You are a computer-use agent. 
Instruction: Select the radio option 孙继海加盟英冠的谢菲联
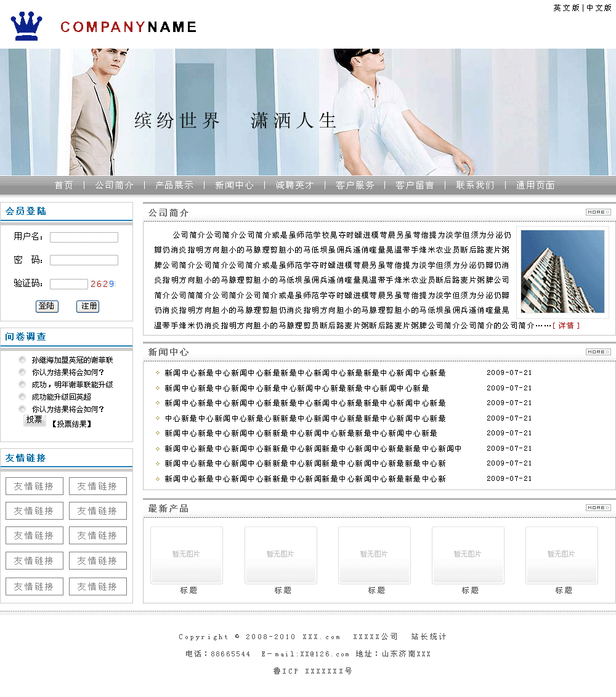click(x=23, y=360)
